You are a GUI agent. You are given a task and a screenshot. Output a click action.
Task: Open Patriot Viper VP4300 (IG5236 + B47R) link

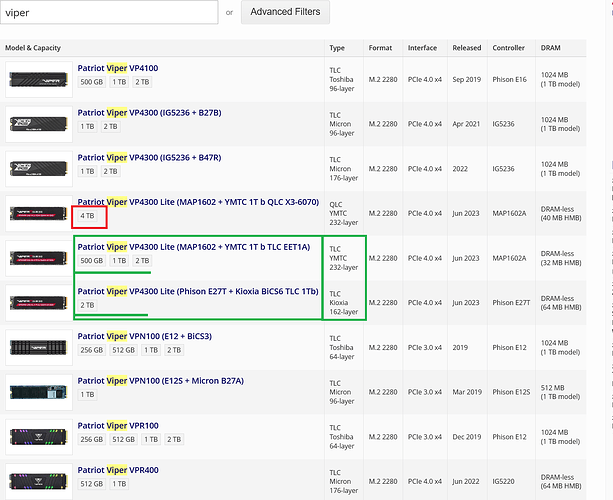pos(149,158)
